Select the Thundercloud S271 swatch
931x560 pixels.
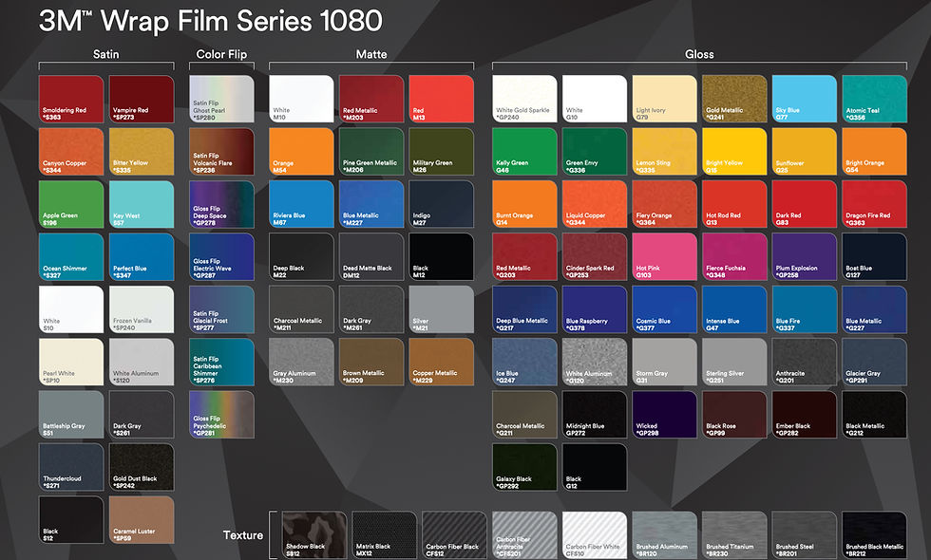click(71, 467)
